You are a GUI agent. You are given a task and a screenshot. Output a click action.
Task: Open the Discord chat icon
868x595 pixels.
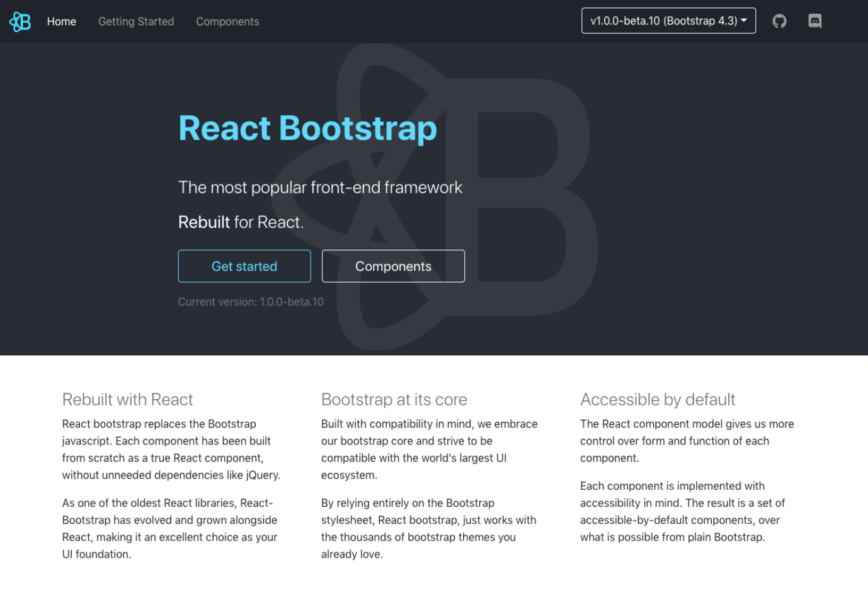[x=814, y=21]
